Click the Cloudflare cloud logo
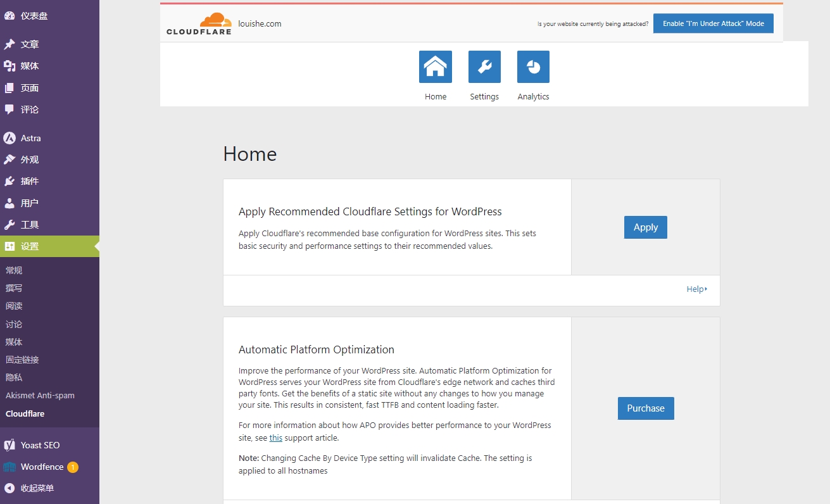 pyautogui.click(x=199, y=23)
